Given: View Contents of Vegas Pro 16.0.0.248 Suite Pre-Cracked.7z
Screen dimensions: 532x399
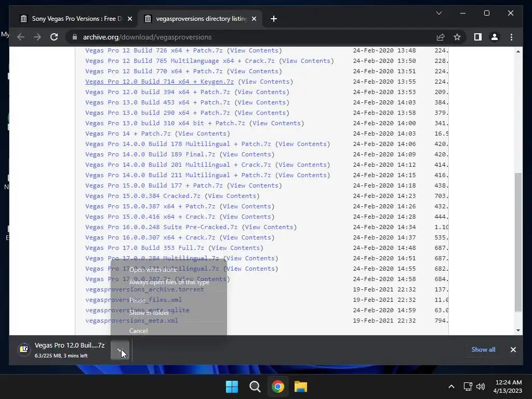Looking at the screenshot, I should (x=269, y=228).
